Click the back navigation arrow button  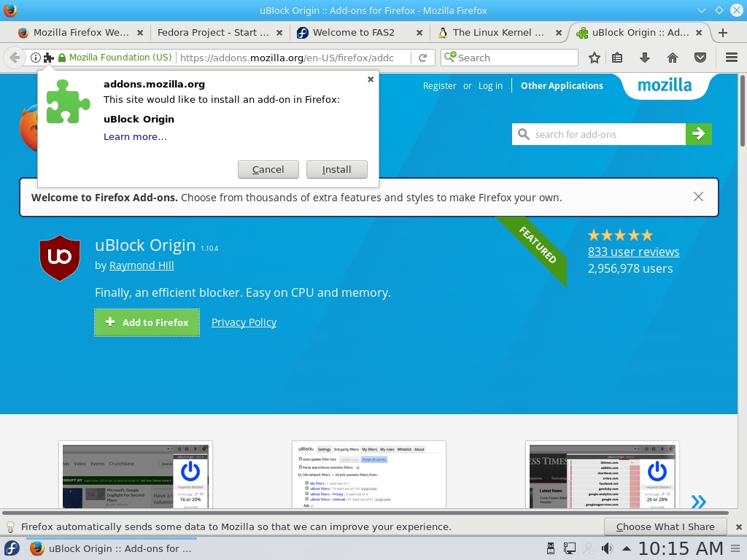(x=15, y=58)
